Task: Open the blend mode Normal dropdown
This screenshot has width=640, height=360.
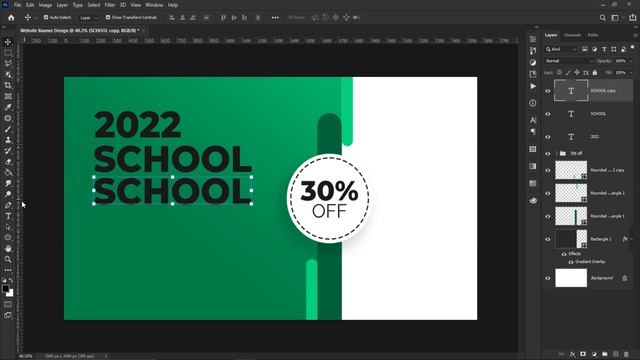Action: [x=569, y=61]
